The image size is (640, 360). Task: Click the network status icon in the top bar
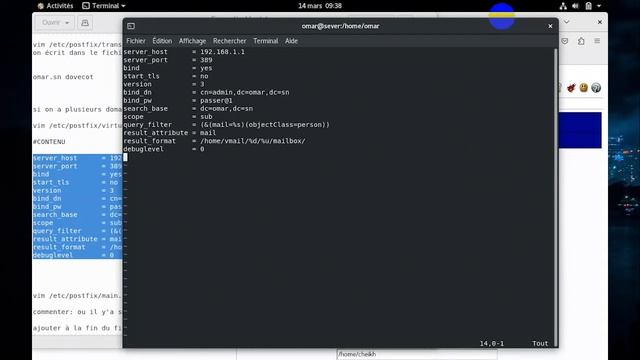(x=563, y=6)
